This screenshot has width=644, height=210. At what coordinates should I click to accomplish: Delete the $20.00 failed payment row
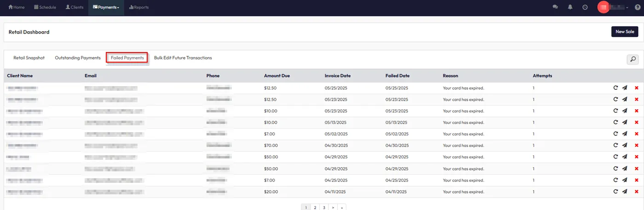(x=637, y=192)
